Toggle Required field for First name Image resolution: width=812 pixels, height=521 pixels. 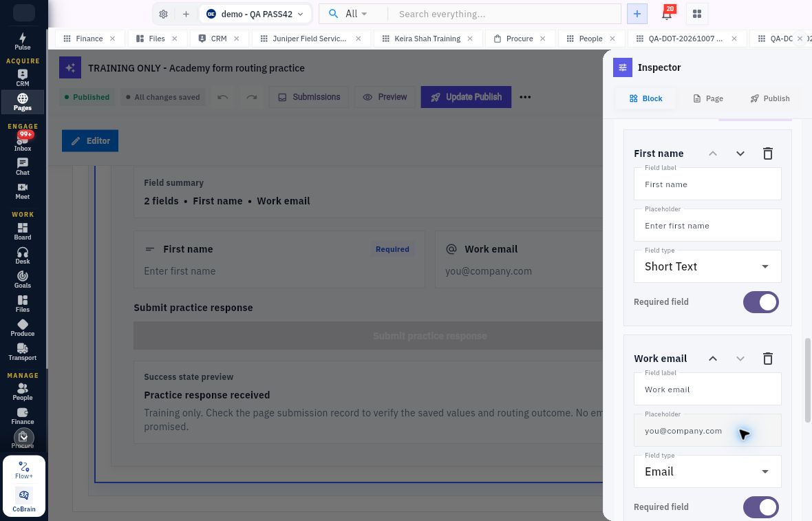(760, 302)
